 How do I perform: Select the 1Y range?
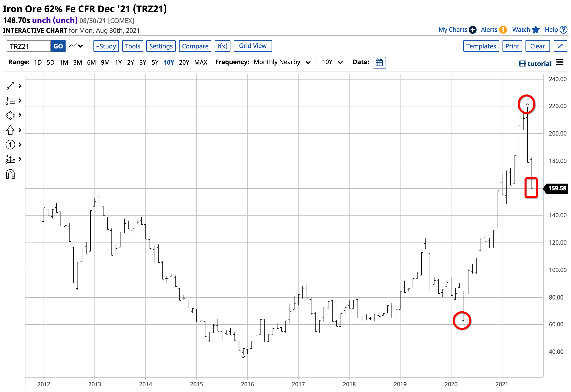[118, 62]
